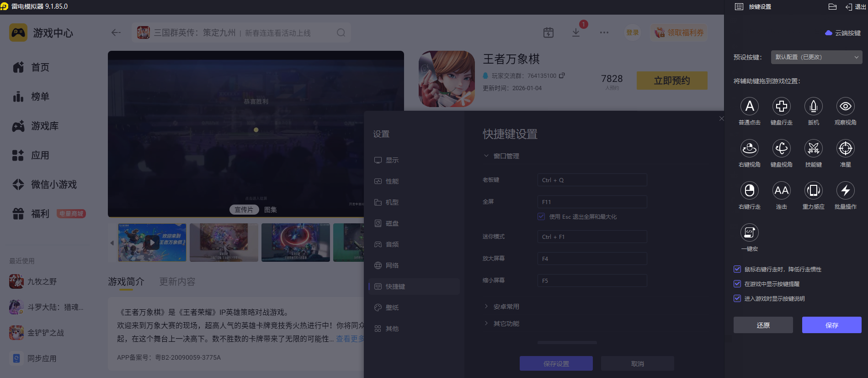Select the 准星 crosshair icon
This screenshot has width=868, height=378.
point(846,148)
